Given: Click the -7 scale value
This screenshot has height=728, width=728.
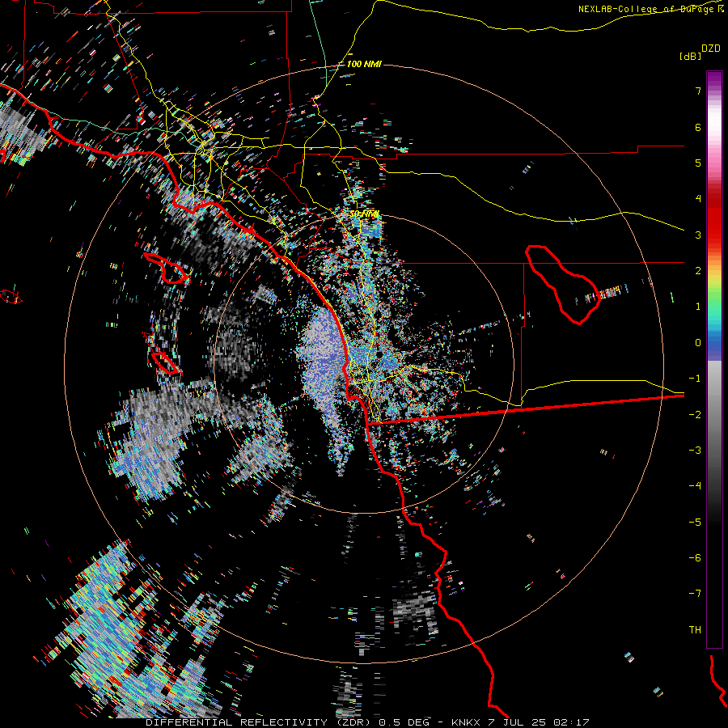Looking at the screenshot, I should tap(695, 594).
